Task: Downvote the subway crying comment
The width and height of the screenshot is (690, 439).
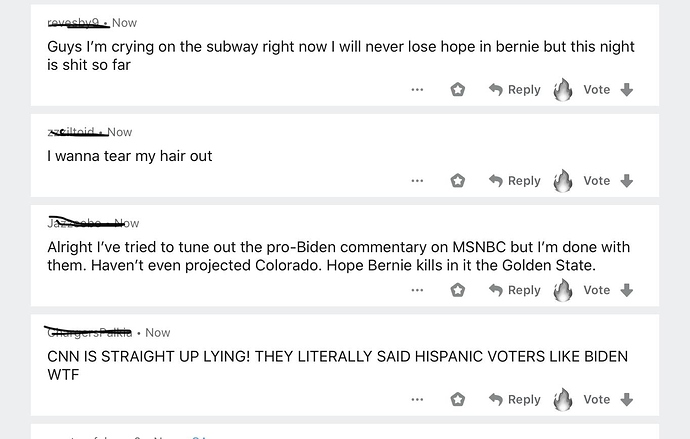Action: coord(627,90)
